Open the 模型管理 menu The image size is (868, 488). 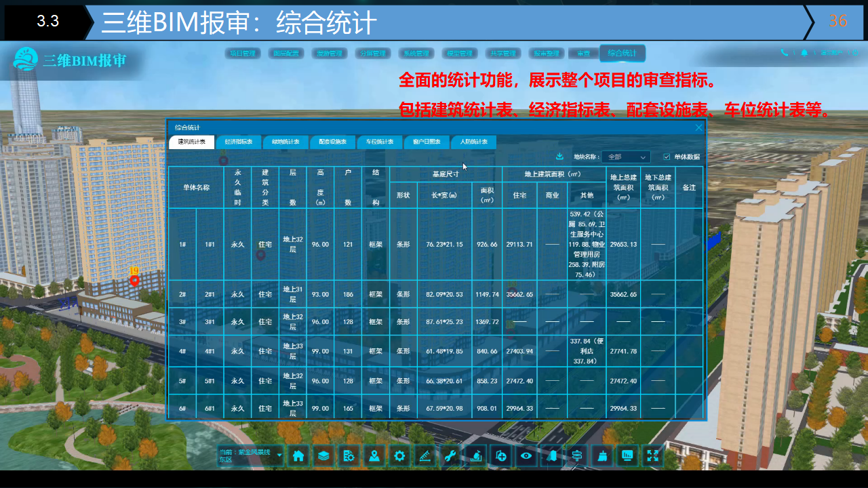click(459, 54)
